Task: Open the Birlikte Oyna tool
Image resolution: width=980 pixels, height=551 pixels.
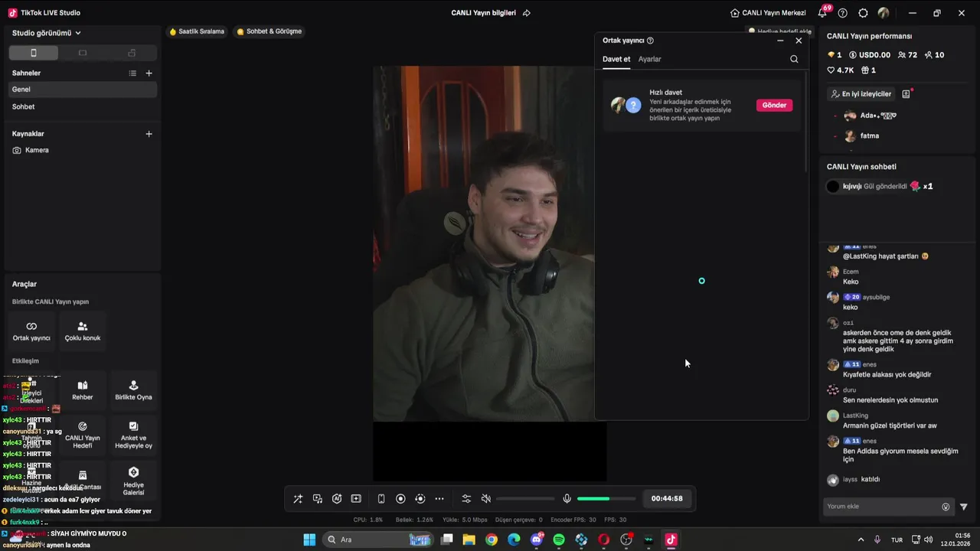Action: point(133,390)
